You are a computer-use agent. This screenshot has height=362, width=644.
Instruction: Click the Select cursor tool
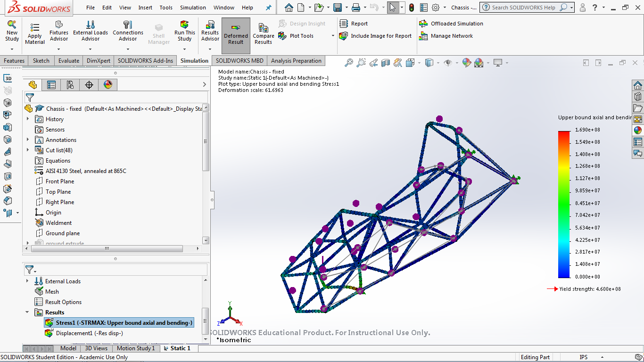[393, 8]
